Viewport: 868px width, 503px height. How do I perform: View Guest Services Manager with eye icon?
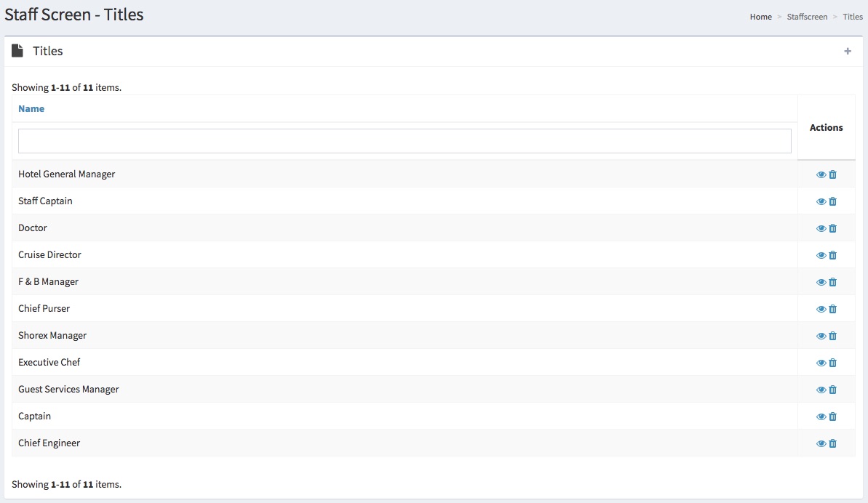821,390
